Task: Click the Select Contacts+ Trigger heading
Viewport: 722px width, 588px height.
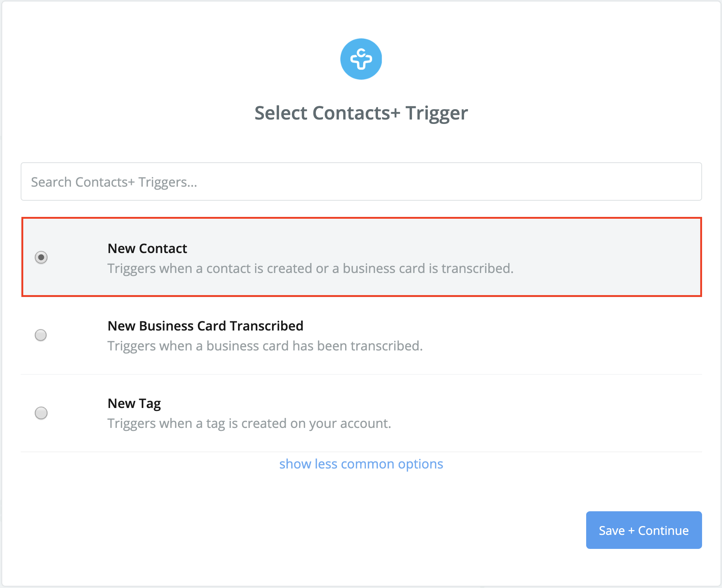Action: pos(361,113)
